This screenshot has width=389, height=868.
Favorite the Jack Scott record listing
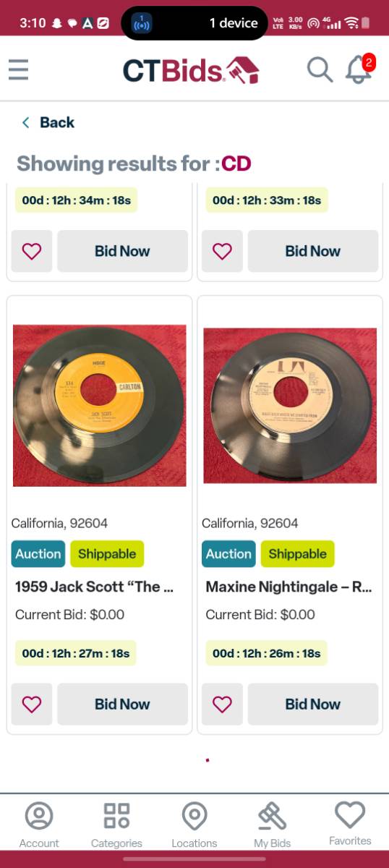(x=32, y=704)
